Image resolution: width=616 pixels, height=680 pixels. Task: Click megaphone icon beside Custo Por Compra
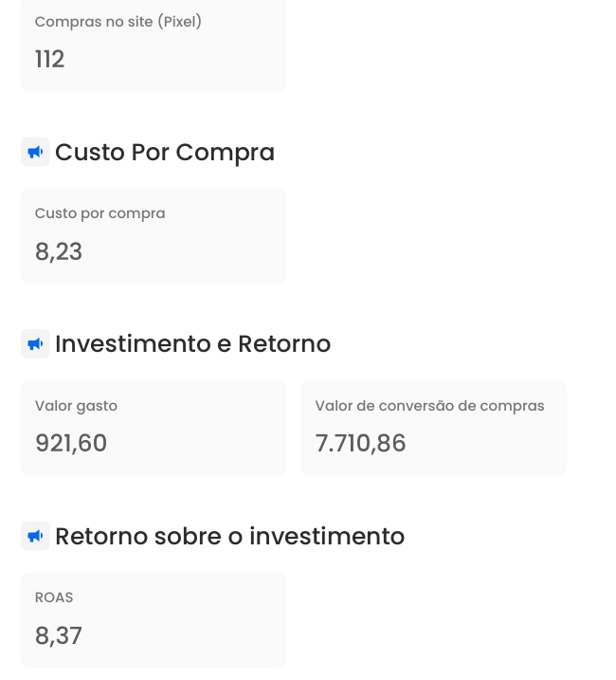point(36,153)
